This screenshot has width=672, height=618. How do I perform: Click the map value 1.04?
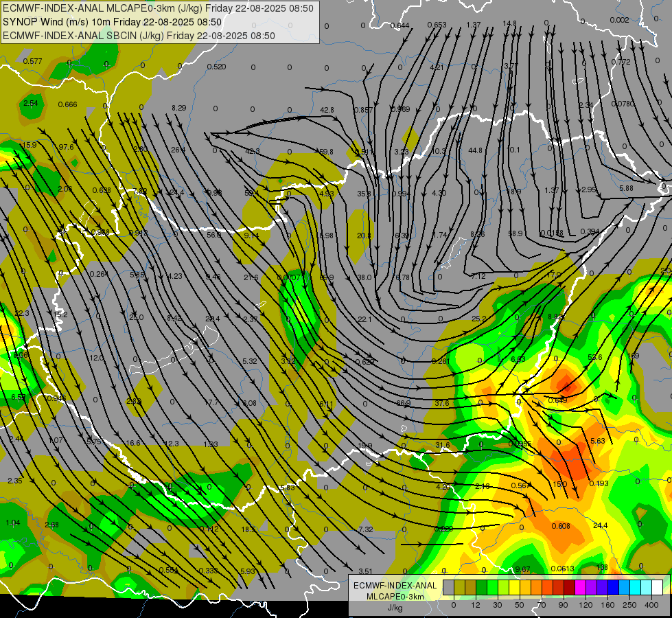point(13,523)
